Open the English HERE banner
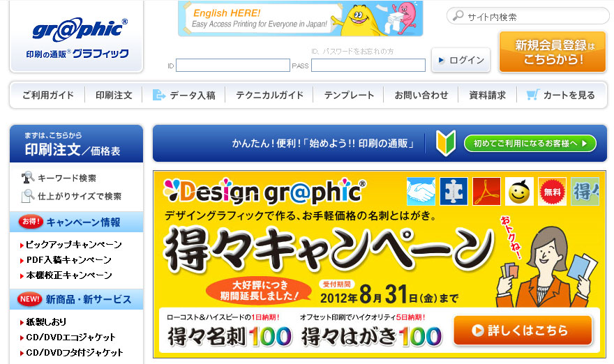The height and width of the screenshot is (364, 614). click(300, 18)
